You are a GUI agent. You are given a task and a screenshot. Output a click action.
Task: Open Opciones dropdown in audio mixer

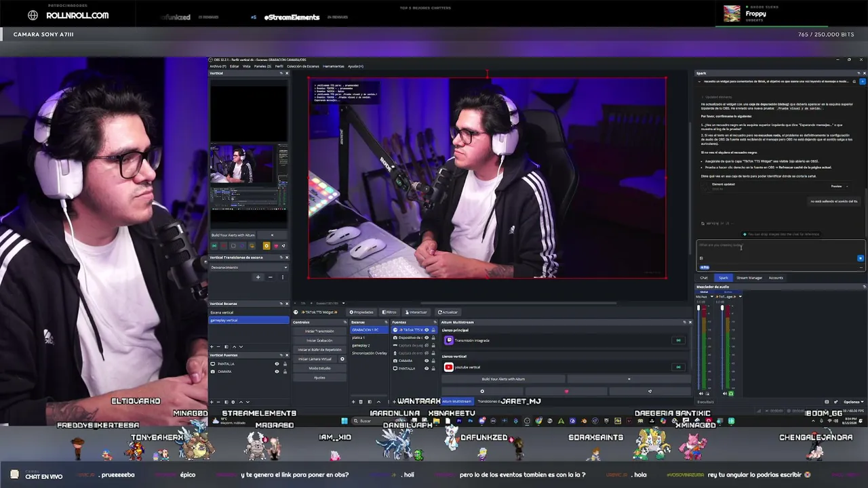[852, 402]
